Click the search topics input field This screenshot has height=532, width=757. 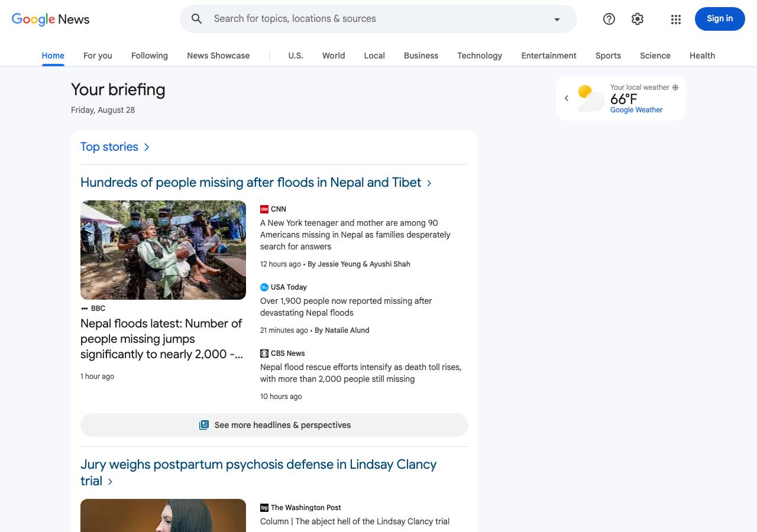pyautogui.click(x=378, y=19)
